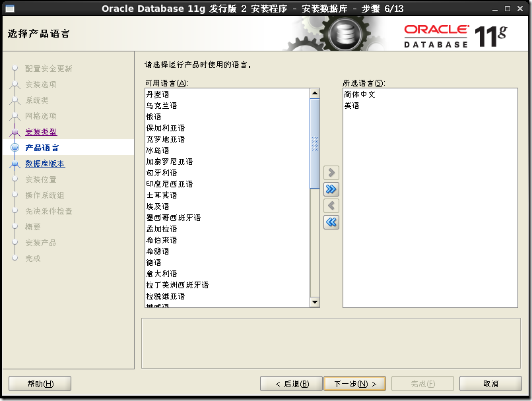Go to 安装类型 step link

pos(41,132)
